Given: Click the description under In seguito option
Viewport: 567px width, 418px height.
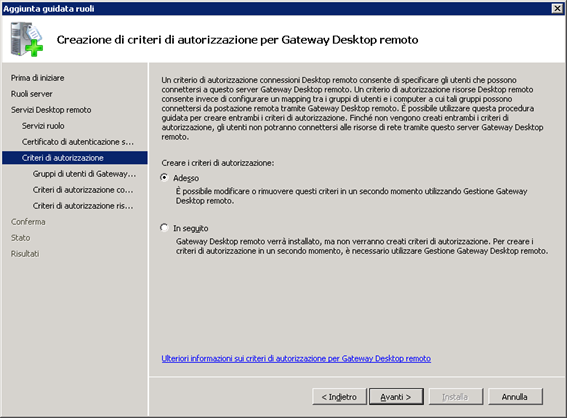Looking at the screenshot, I should [362, 246].
